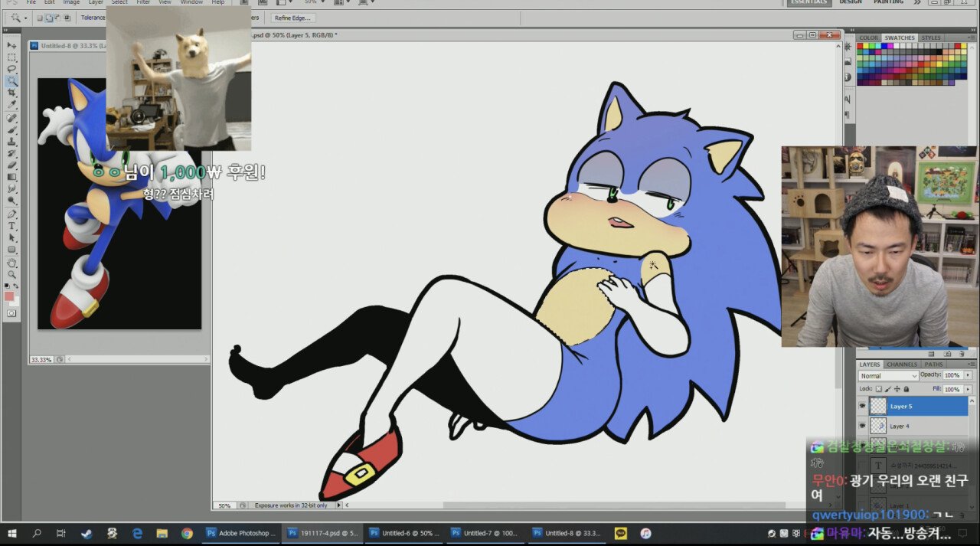Screen dimensions: 980x546
Task: Open the Layers panel options menu
Action: [x=972, y=365]
